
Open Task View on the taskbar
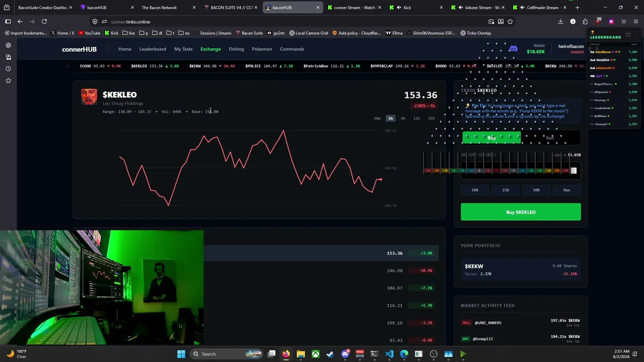(272, 354)
